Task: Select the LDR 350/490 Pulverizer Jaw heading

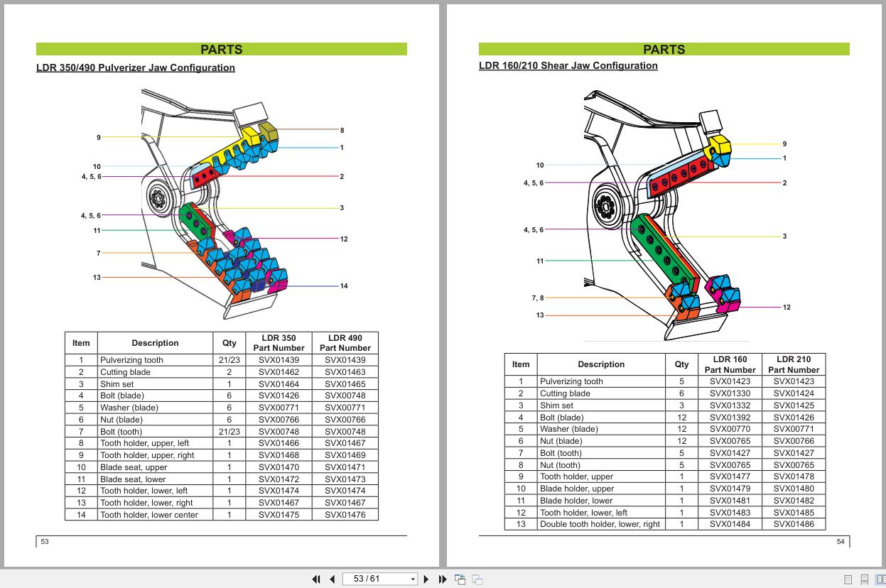Action: [136, 67]
